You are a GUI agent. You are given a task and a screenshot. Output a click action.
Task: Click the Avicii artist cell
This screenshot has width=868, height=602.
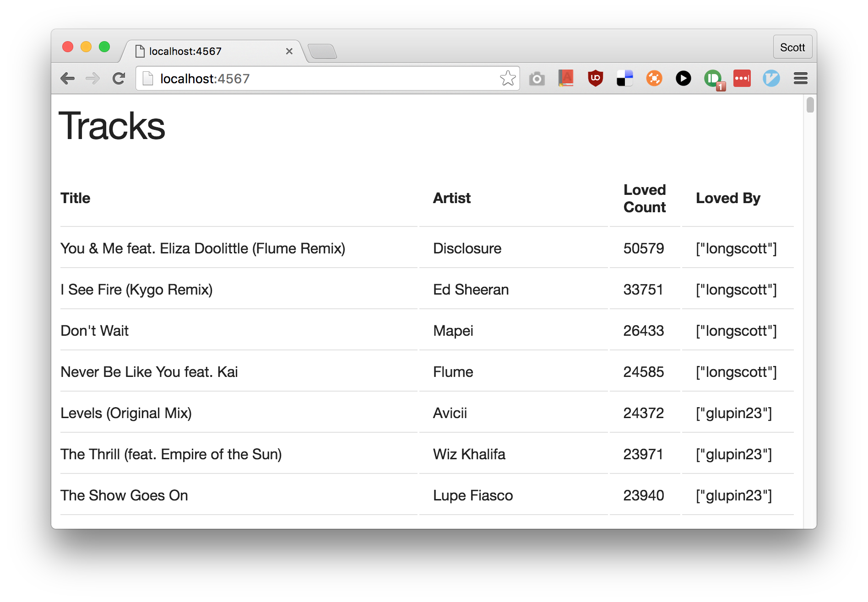[450, 413]
